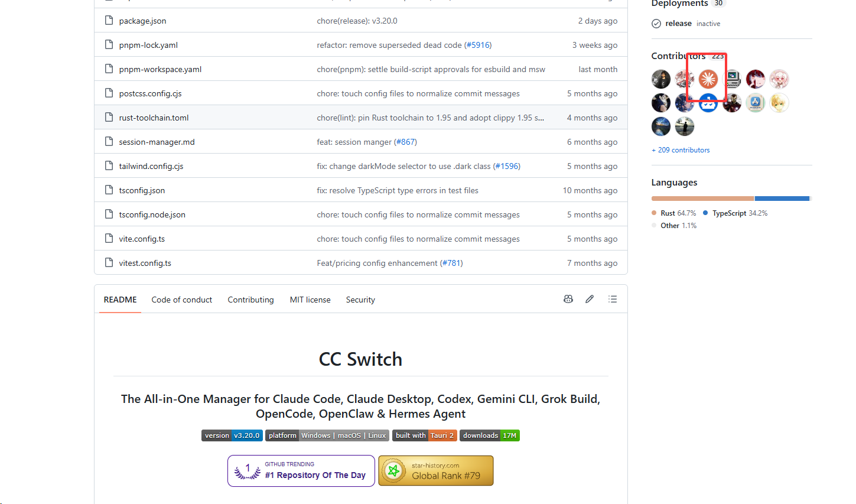
Task: Click the platform Windows macOS Linux badge
Action: coord(327,435)
